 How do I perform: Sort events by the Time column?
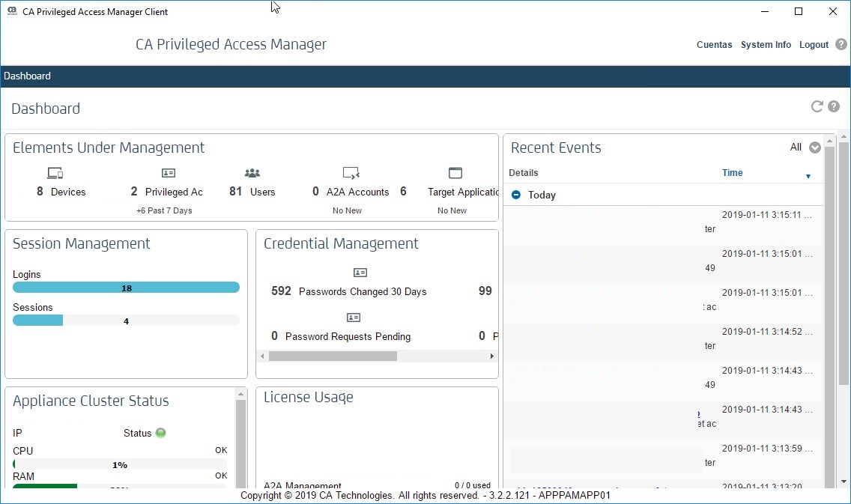[733, 173]
